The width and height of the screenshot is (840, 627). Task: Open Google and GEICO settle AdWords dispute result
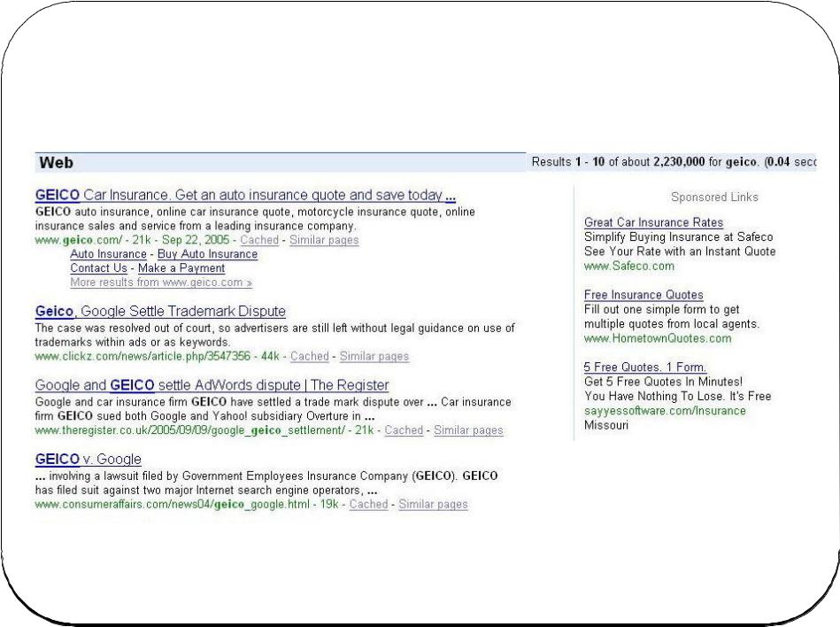pyautogui.click(x=212, y=385)
